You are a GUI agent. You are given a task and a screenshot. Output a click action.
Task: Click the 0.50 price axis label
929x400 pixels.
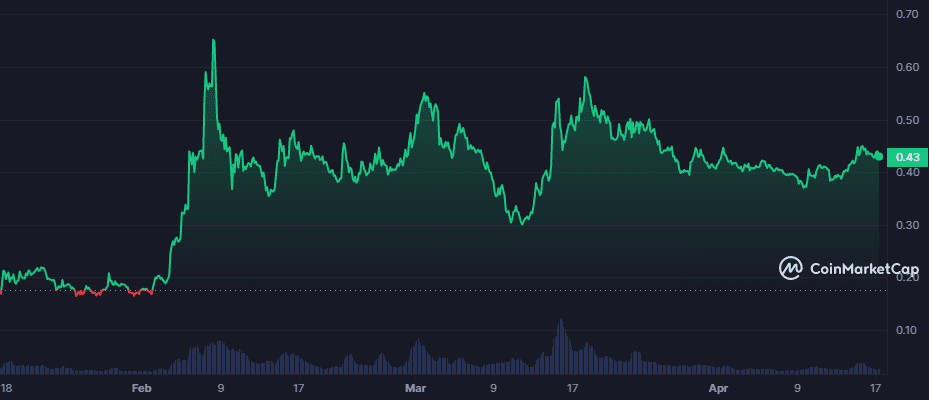907,120
